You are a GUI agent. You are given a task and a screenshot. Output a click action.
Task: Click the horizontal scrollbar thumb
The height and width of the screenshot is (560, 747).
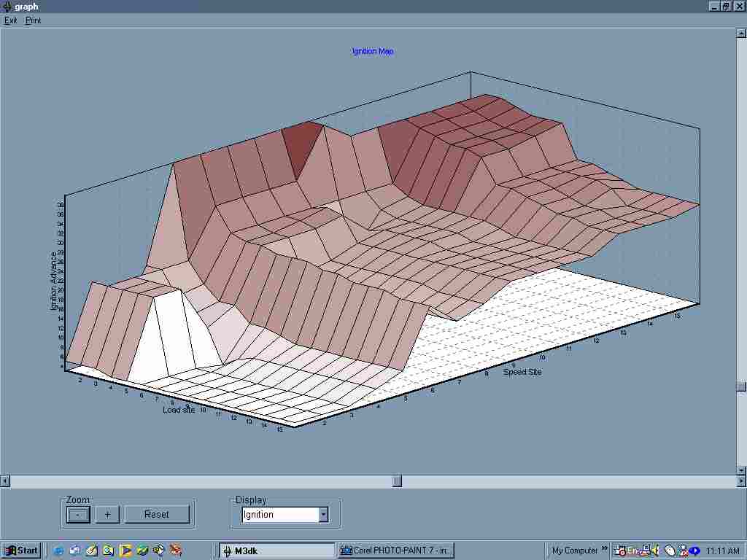pos(397,481)
